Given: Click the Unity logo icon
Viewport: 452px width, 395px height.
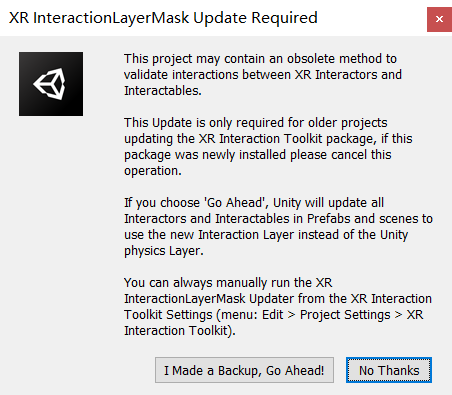Looking at the screenshot, I should [x=51, y=84].
